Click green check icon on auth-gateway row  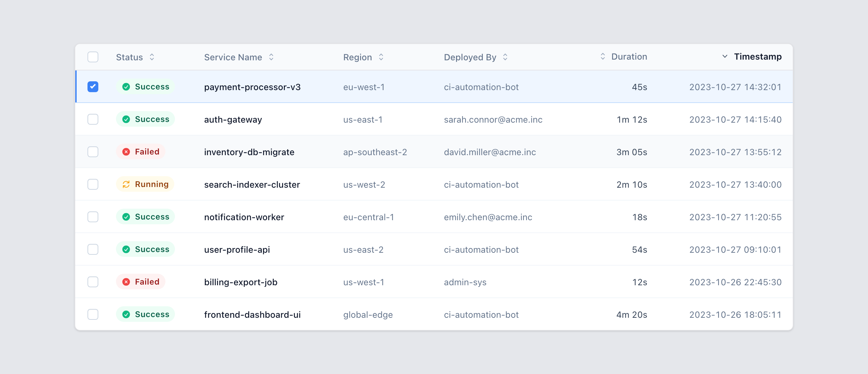tap(126, 119)
